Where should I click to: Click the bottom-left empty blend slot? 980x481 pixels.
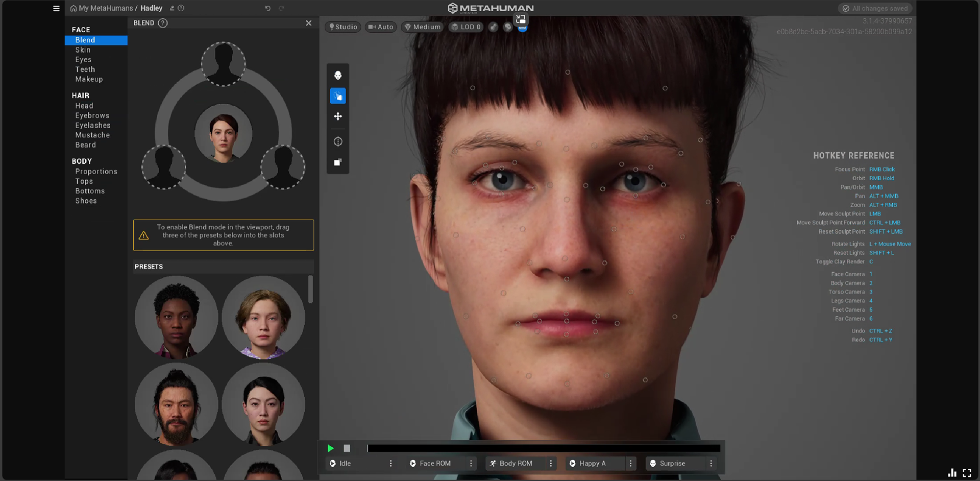[x=163, y=167]
